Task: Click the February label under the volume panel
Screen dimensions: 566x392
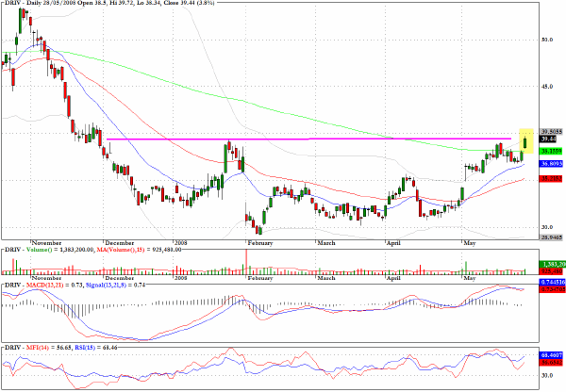Action: [260, 278]
